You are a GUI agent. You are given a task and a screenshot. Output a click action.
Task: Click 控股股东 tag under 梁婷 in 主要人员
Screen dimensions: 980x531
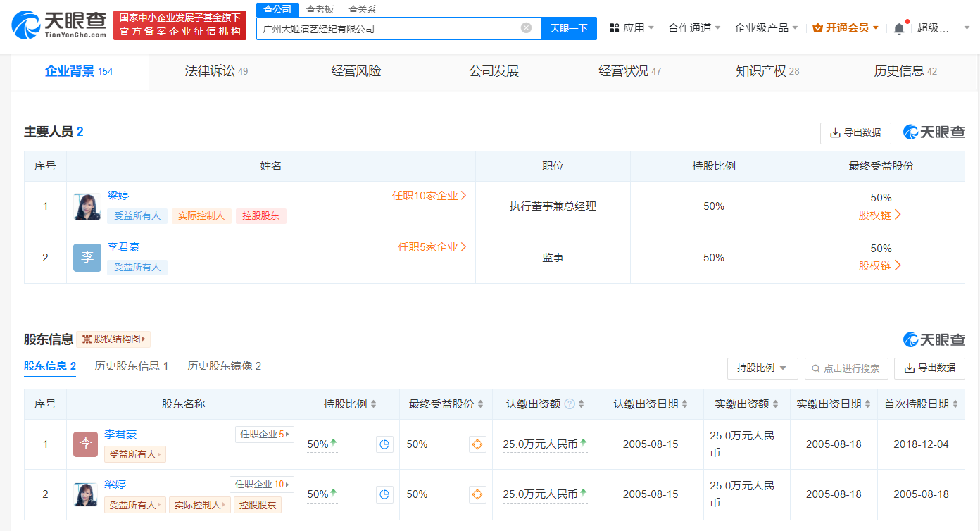pyautogui.click(x=260, y=216)
